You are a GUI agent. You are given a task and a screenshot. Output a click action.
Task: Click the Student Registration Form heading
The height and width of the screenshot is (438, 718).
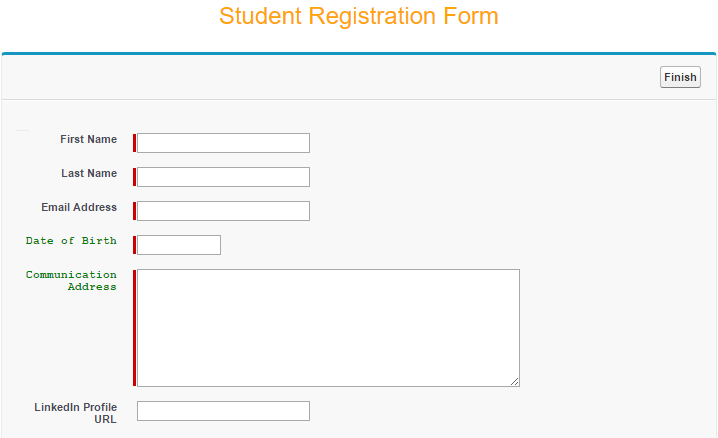(x=359, y=17)
